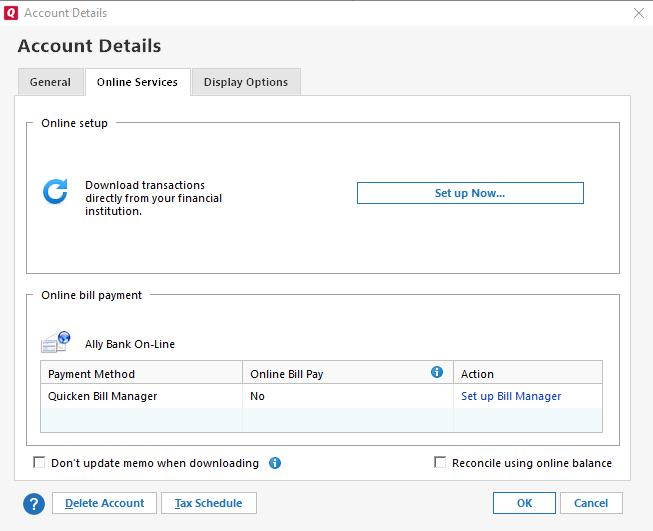Click the Download transactions description text
The height and width of the screenshot is (531, 653).
(153, 198)
